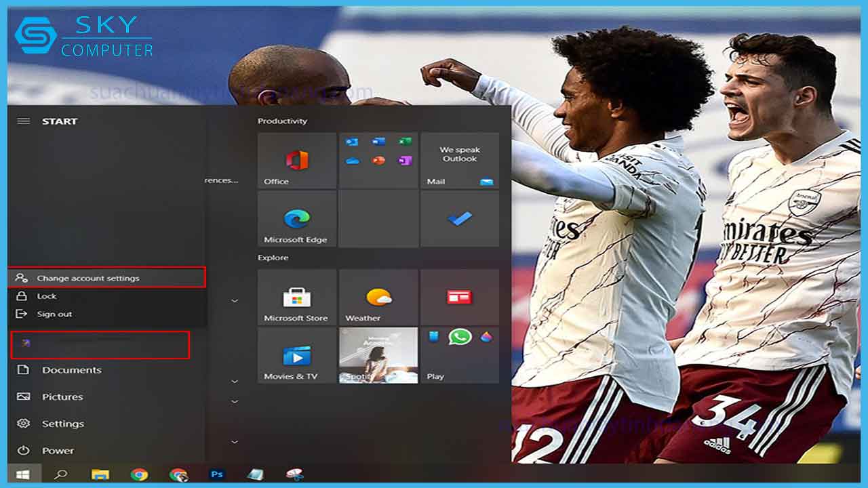Open the Office tile
Viewport: 868px width, 488px height.
coord(296,161)
